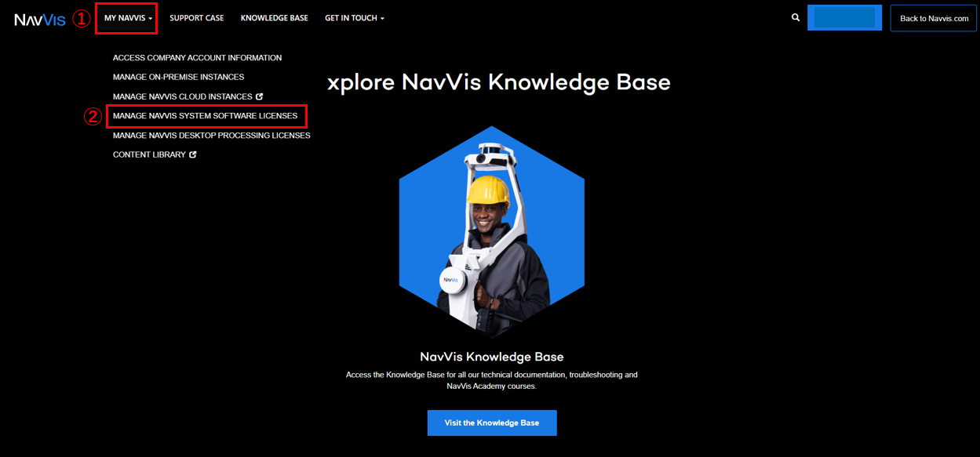Click the Explore NavVis Knowledge Base title
Image resolution: width=980 pixels, height=457 pixels.
[498, 82]
